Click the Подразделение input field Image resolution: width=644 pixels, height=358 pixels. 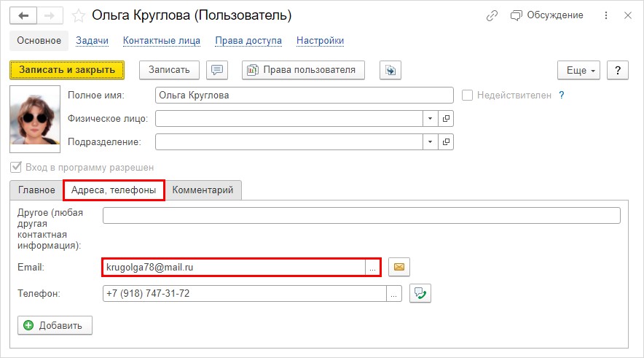point(288,141)
